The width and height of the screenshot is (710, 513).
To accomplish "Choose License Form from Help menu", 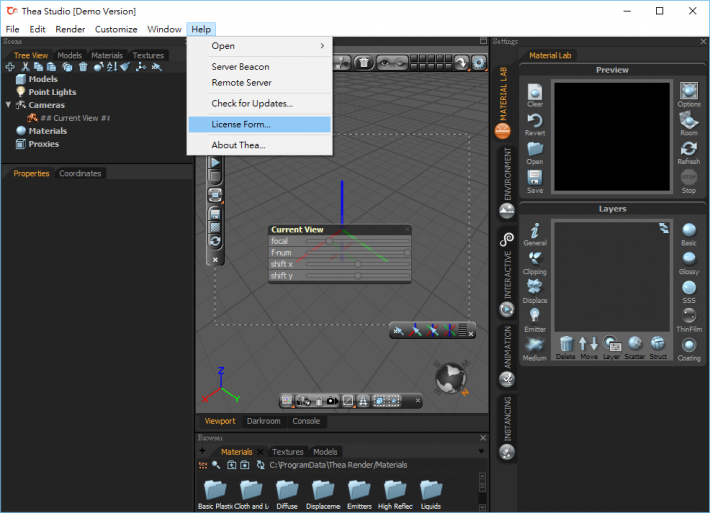I will [241, 125].
